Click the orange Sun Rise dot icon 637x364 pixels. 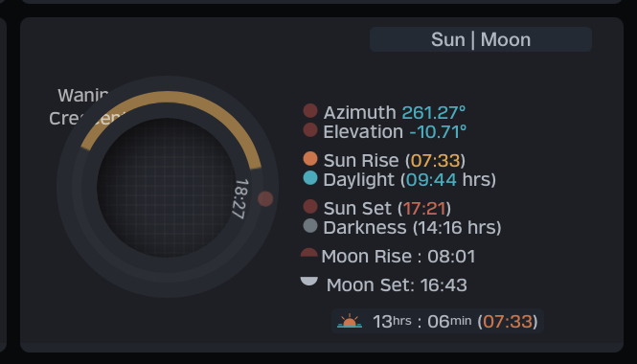coord(310,159)
